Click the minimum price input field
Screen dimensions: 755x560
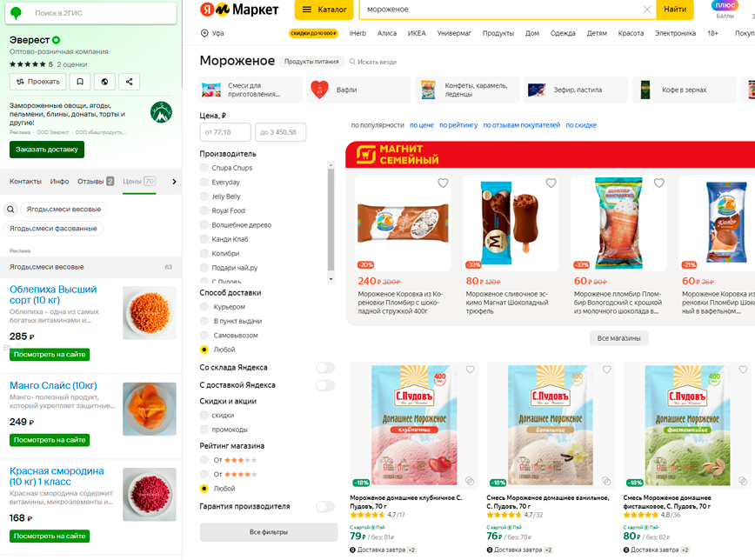[x=225, y=132]
